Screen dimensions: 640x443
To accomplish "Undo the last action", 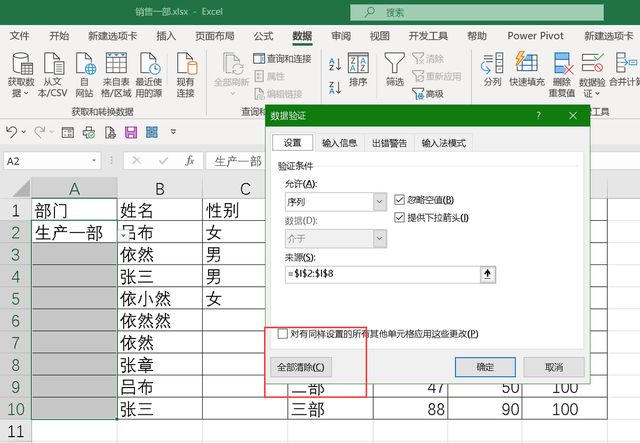I will (12, 132).
